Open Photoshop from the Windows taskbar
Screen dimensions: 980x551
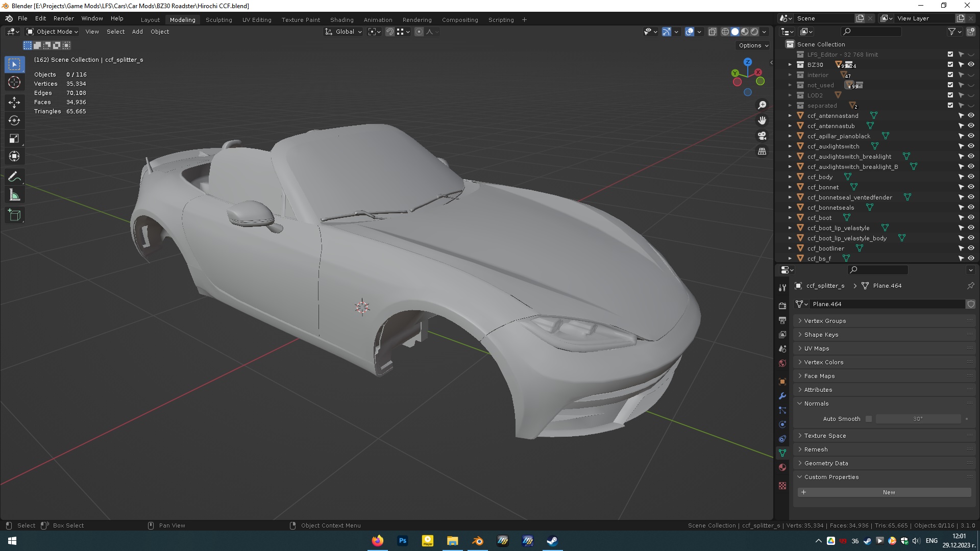tap(403, 541)
